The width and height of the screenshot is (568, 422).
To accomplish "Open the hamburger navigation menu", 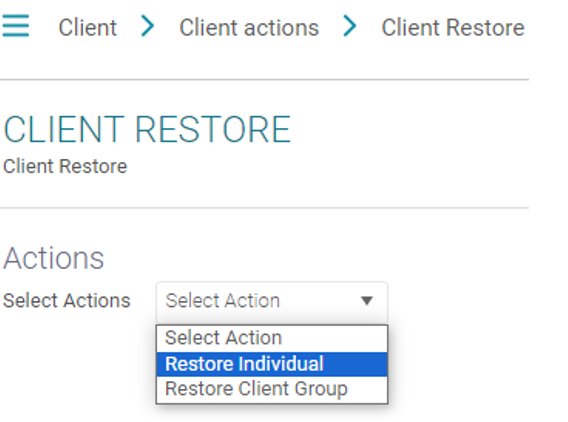I will [15, 26].
